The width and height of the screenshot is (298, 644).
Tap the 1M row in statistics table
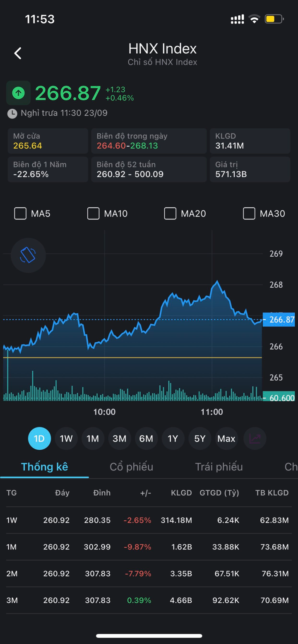[x=149, y=547]
